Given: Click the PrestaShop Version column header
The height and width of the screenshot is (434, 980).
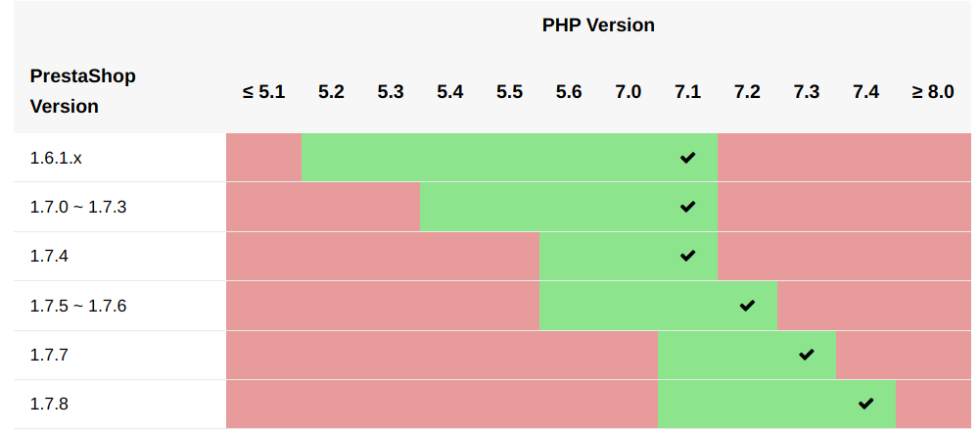Looking at the screenshot, I should coord(82,91).
